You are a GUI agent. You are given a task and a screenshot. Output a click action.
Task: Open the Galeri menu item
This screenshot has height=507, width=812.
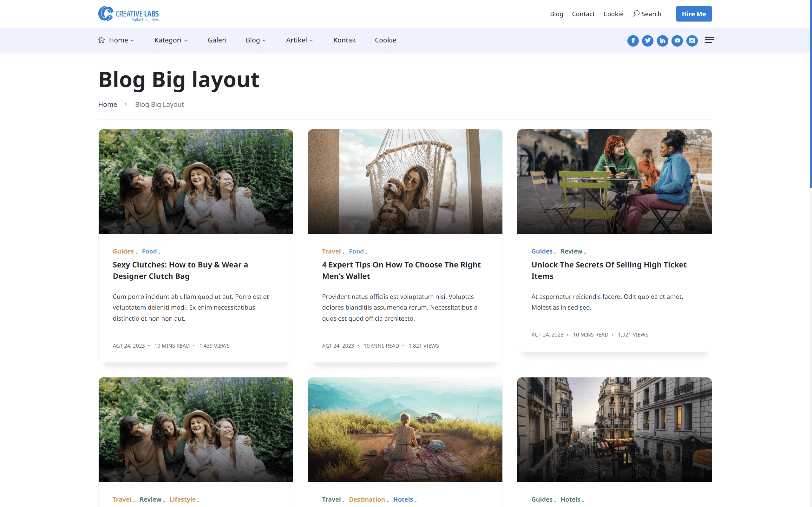(217, 40)
